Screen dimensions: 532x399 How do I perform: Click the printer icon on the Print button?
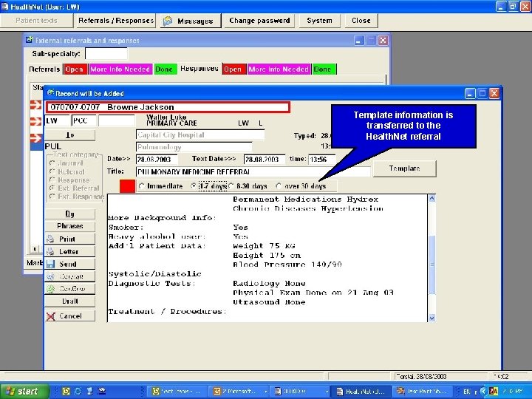pyautogui.click(x=50, y=239)
